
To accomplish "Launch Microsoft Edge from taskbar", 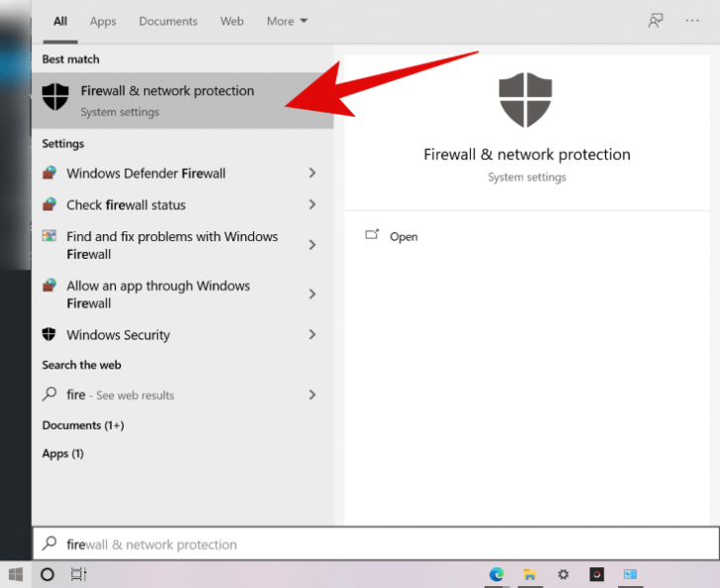I will pyautogui.click(x=496, y=574).
